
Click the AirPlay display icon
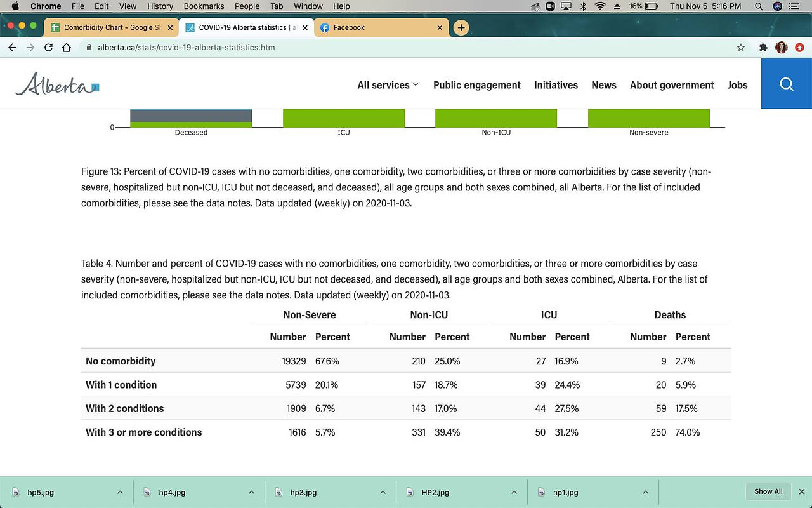(566, 6)
